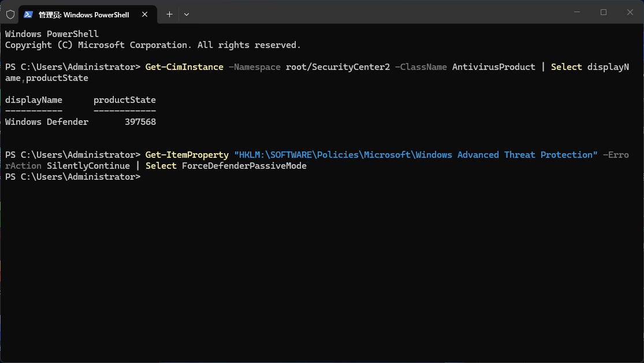Viewport: 644px width, 363px height.
Task: Minimize the terminal window
Action: [577, 12]
